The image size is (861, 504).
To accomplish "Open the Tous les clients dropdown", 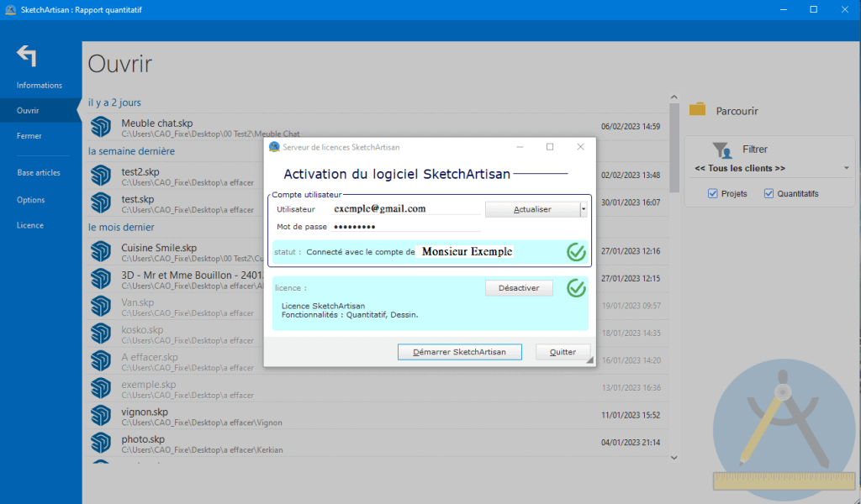I will pos(772,168).
